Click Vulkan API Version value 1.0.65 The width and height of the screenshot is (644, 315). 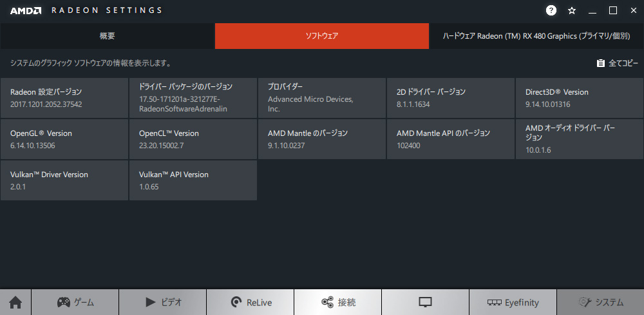pos(149,187)
